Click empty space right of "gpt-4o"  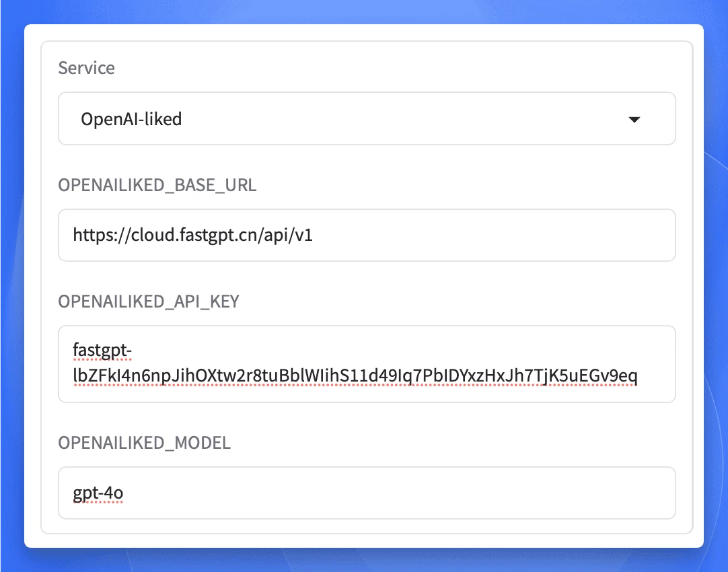(404, 493)
